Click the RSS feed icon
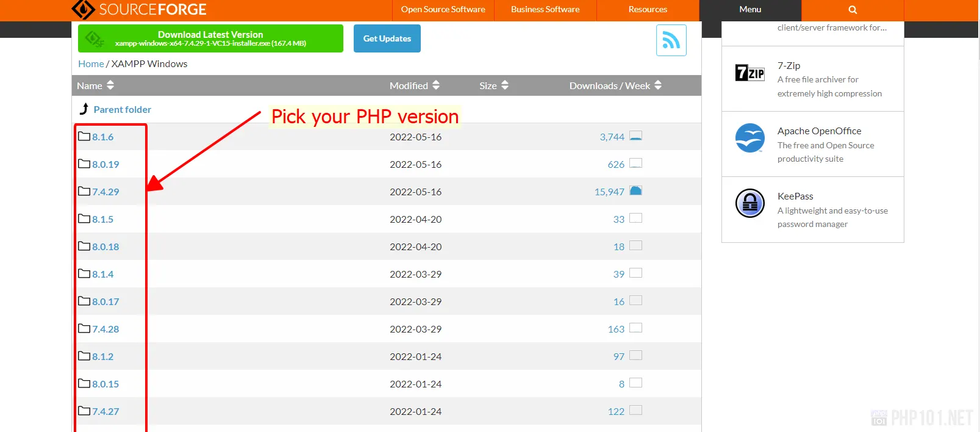Screen dimensions: 980x432 671,40
